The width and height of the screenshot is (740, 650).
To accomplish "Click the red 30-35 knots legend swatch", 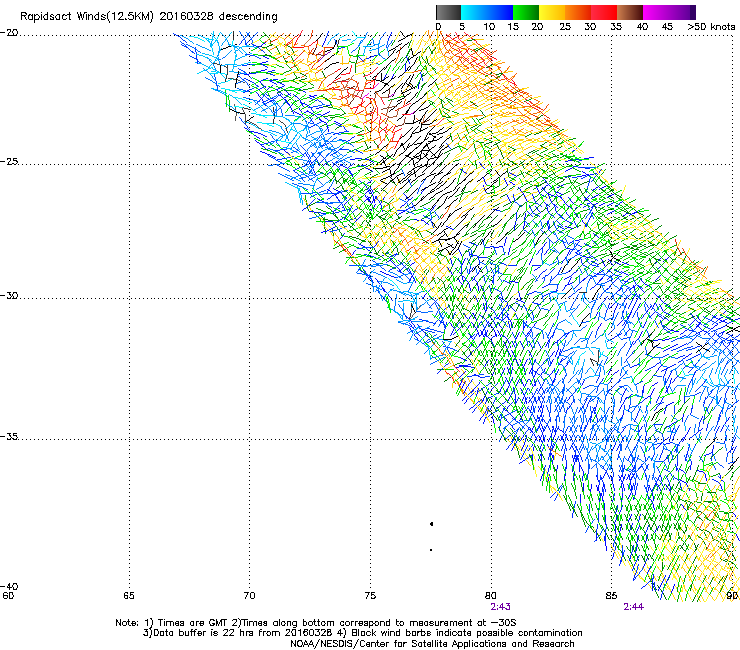I will click(x=604, y=12).
